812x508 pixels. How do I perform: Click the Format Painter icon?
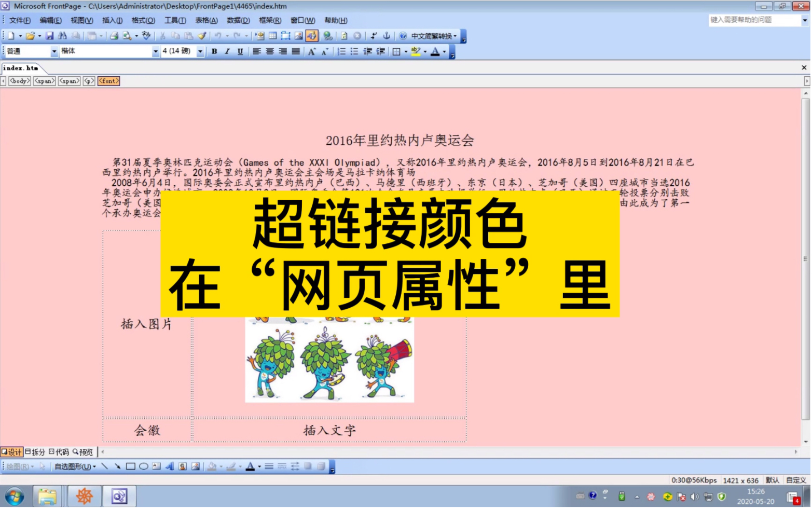click(x=202, y=36)
